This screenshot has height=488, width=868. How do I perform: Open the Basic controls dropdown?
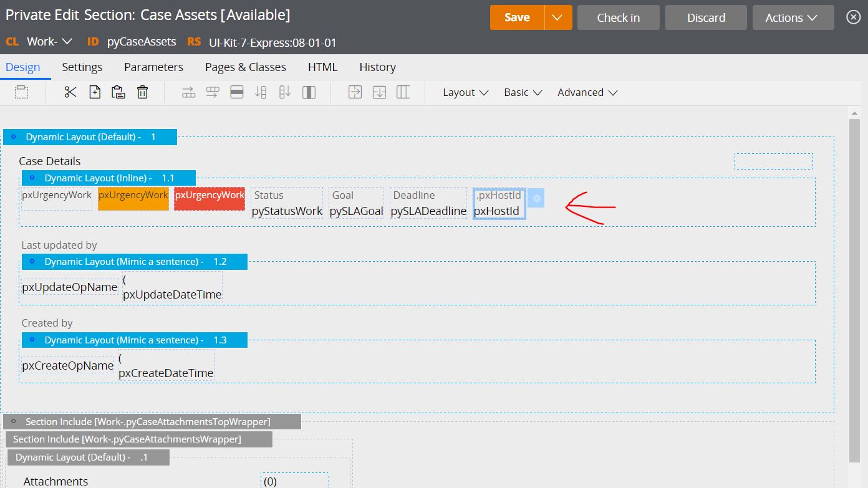pos(523,92)
